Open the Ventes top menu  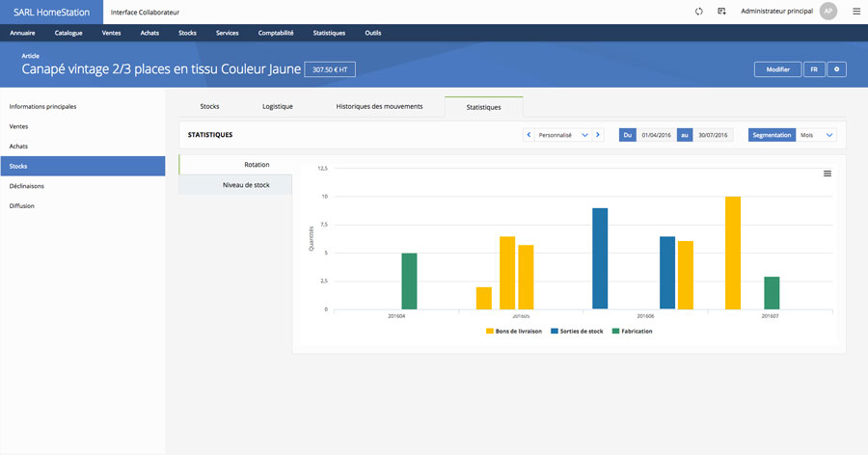111,33
